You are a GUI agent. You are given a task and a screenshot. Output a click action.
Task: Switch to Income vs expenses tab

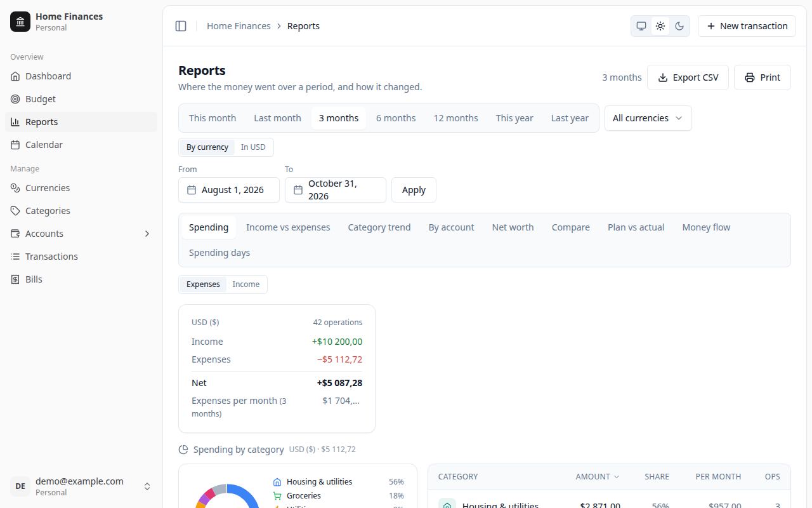(288, 227)
